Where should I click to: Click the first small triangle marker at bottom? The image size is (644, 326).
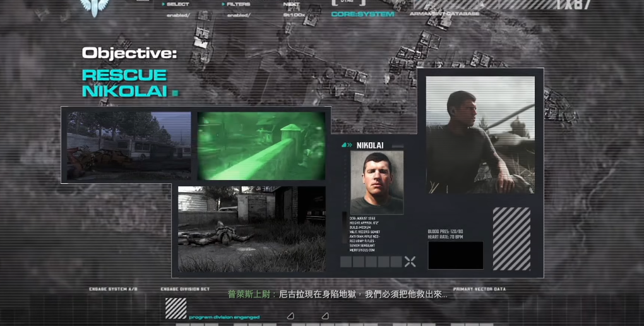(290, 316)
